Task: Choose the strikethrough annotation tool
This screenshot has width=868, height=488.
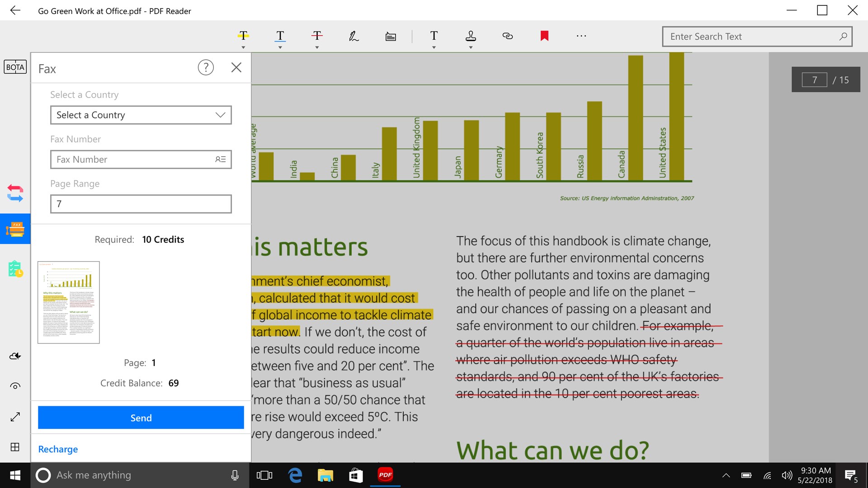Action: click(x=317, y=36)
